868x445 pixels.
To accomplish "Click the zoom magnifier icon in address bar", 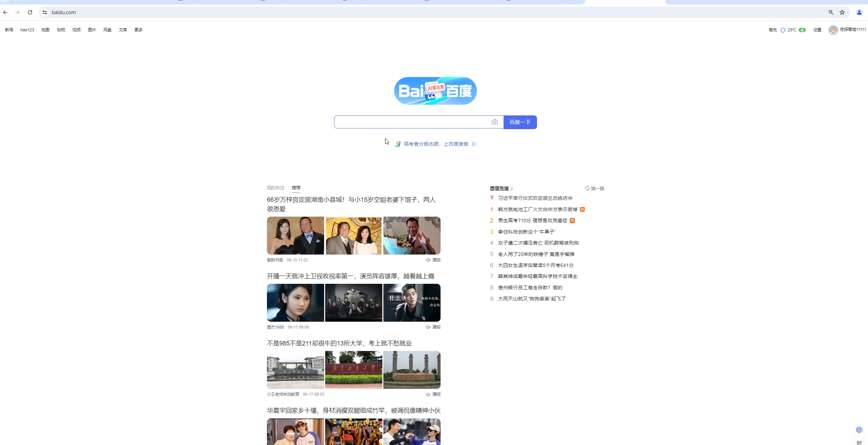I will coord(831,12).
